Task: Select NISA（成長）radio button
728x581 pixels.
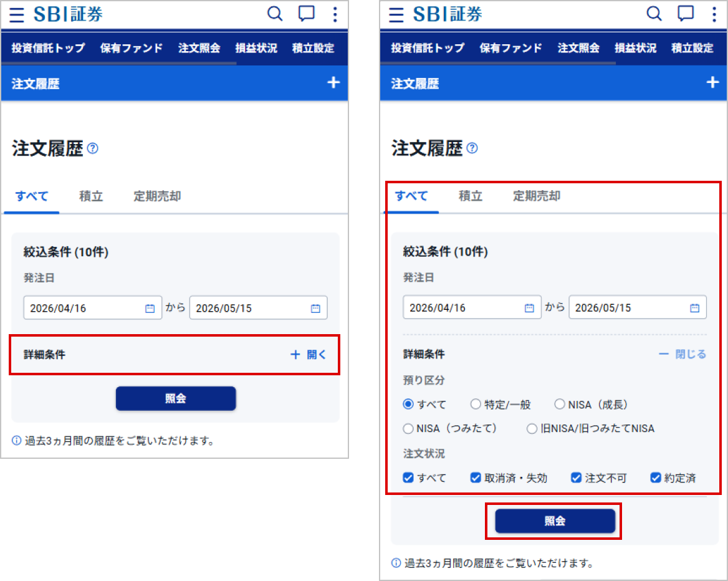Action: (560, 404)
